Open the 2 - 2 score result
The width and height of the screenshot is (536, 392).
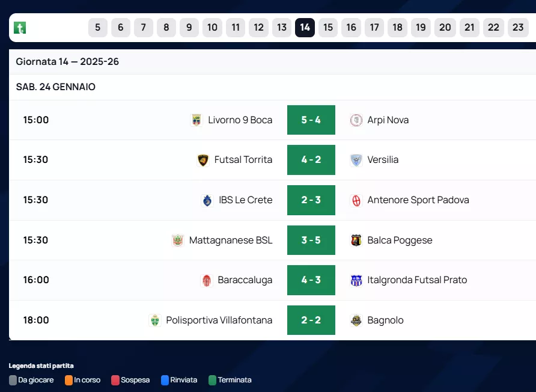(311, 320)
